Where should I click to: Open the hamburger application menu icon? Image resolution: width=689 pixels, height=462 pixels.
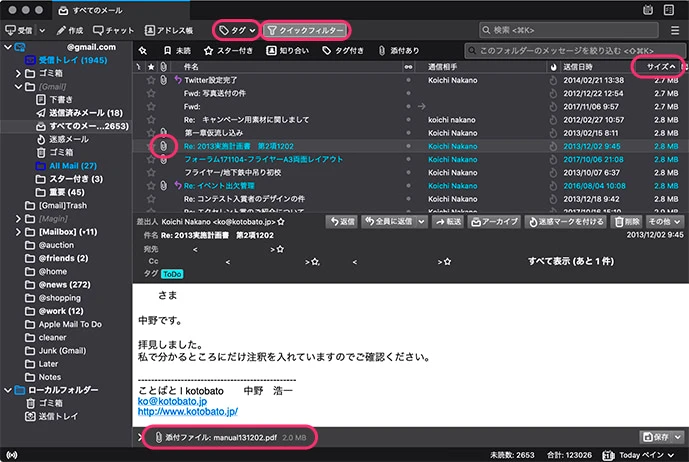(675, 30)
